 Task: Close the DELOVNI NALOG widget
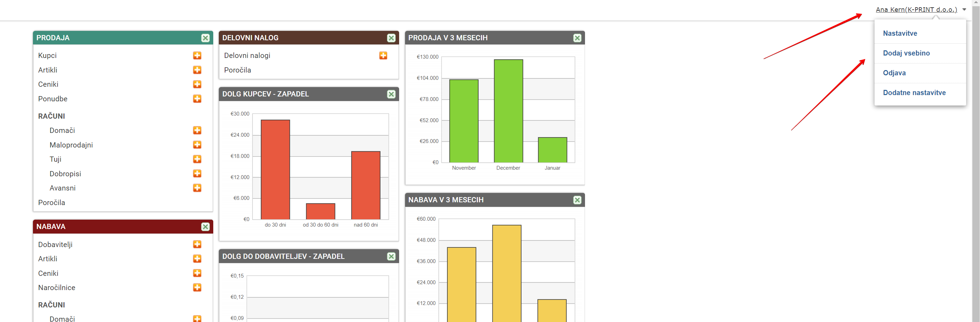[x=391, y=38]
